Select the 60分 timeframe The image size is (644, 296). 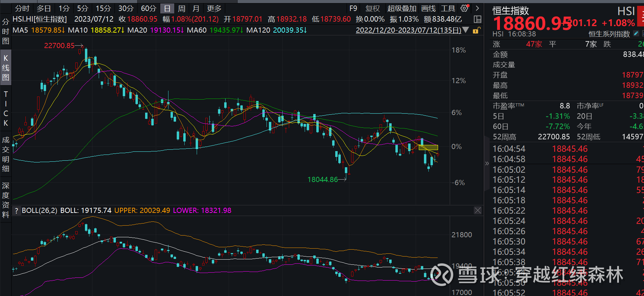[x=149, y=9]
